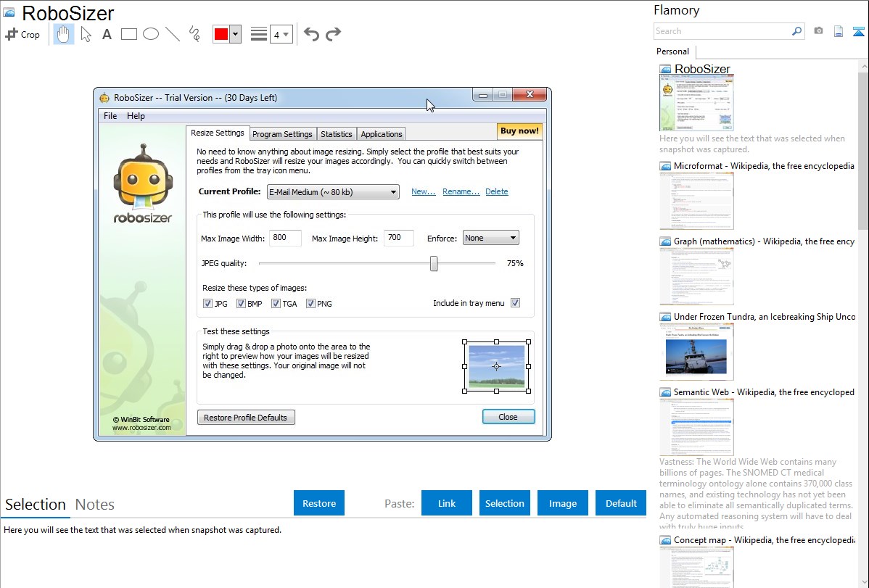Select the Applications tab

click(x=382, y=134)
